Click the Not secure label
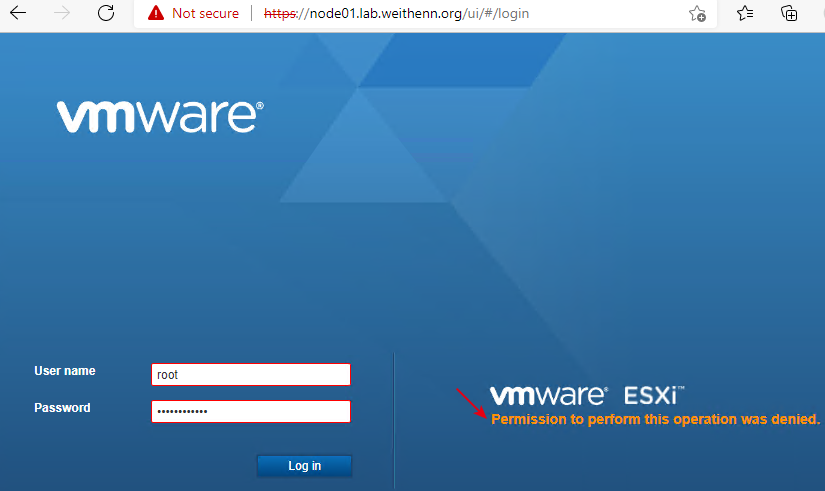The height and width of the screenshot is (491, 825). tap(205, 13)
